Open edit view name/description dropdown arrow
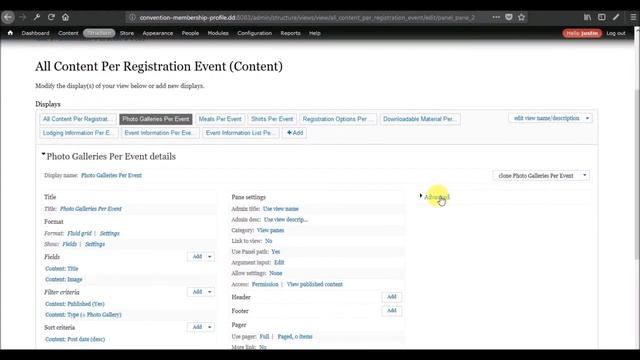The width and height of the screenshot is (640, 360). (x=587, y=118)
